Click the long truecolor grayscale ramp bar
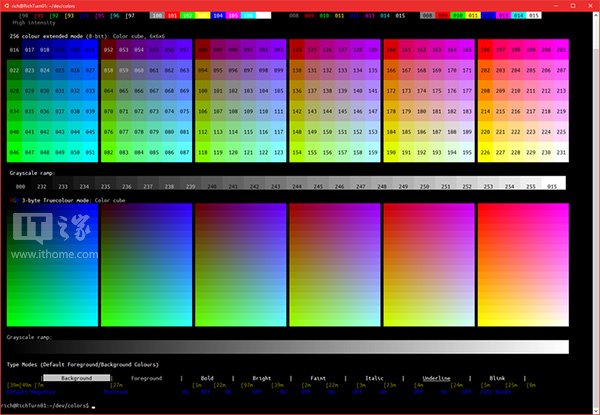Screen dimensions: 600x415 tap(288, 347)
